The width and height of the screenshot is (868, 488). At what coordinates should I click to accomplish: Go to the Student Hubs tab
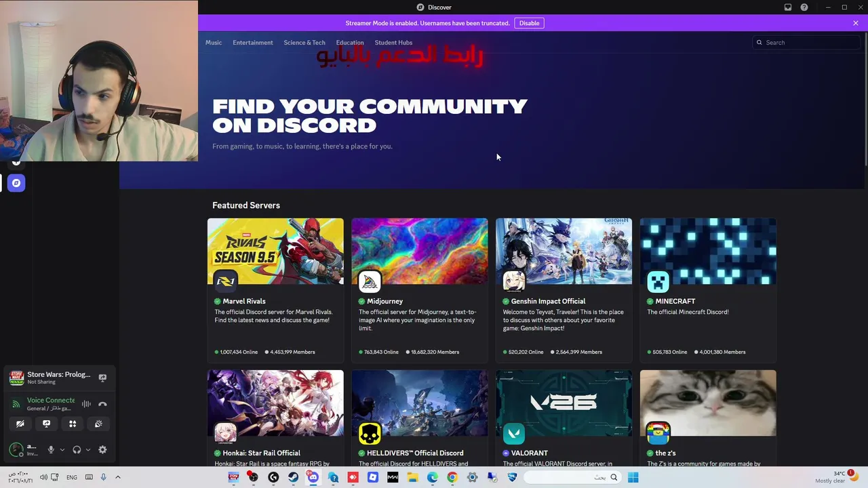[393, 43]
